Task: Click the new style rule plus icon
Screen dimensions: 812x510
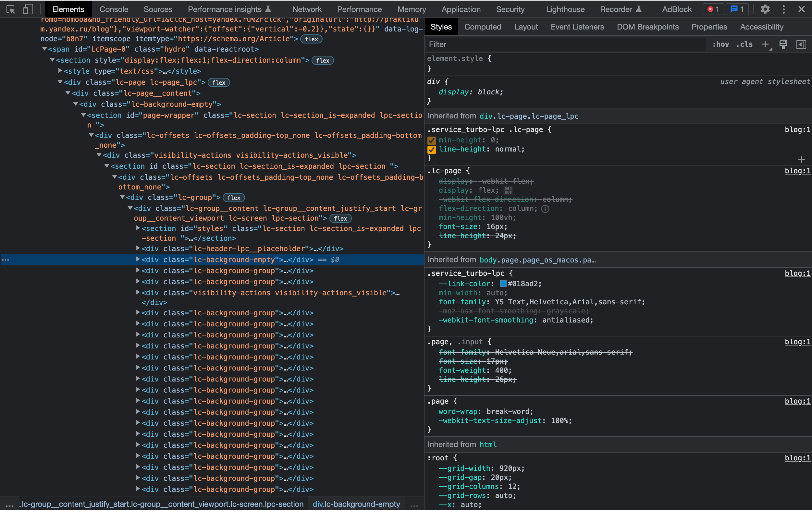Action: [766, 44]
